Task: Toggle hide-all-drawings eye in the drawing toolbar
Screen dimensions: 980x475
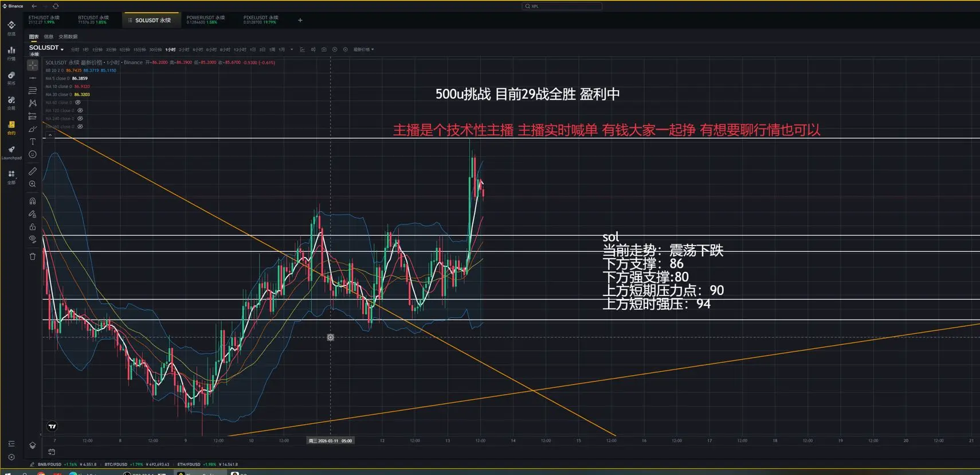Action: (x=33, y=239)
